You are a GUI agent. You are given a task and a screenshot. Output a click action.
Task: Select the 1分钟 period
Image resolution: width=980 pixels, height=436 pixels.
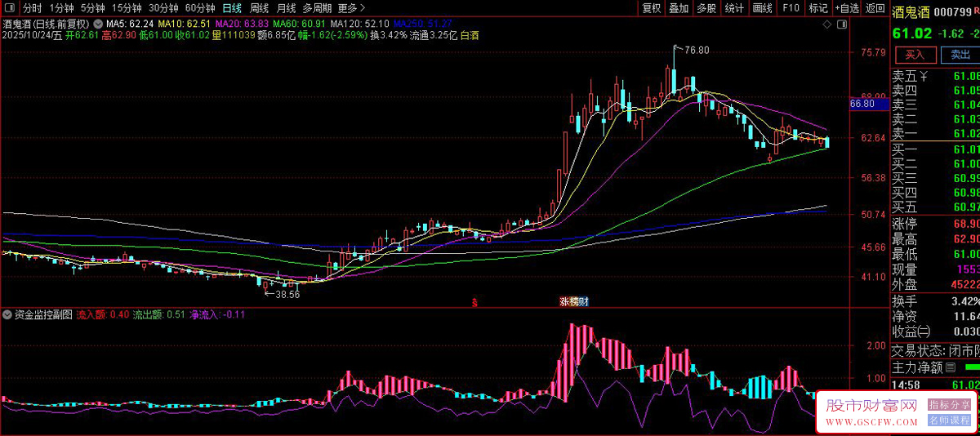click(x=62, y=8)
